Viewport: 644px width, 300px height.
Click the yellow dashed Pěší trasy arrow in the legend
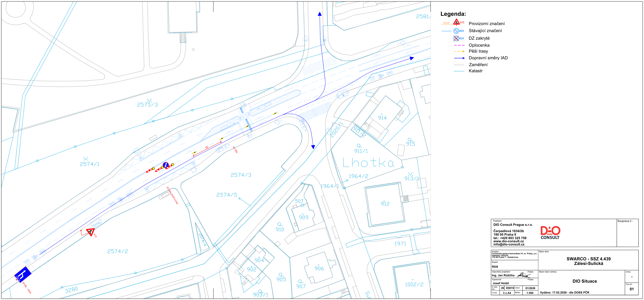(459, 51)
